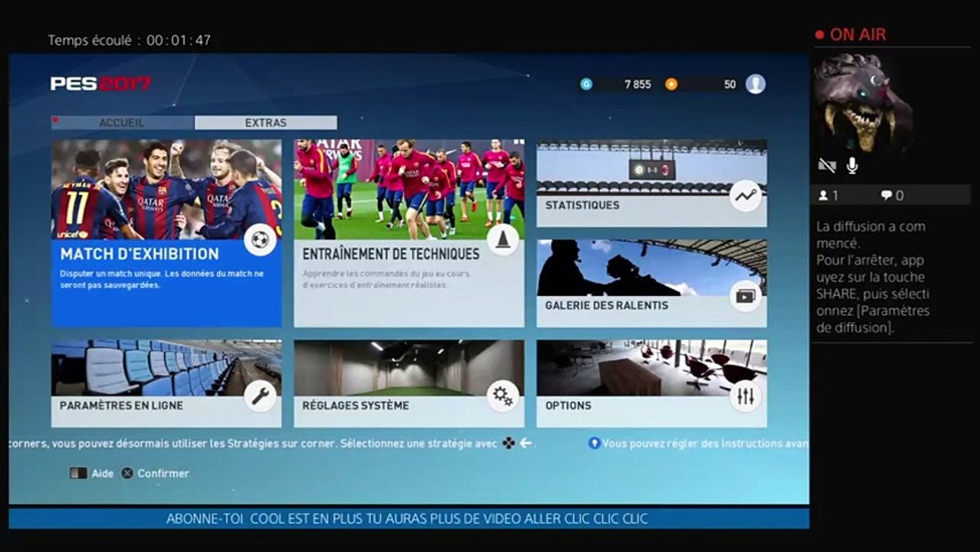
Task: Open the PARAMÈTRES EN LIGNE tile
Action: click(166, 383)
